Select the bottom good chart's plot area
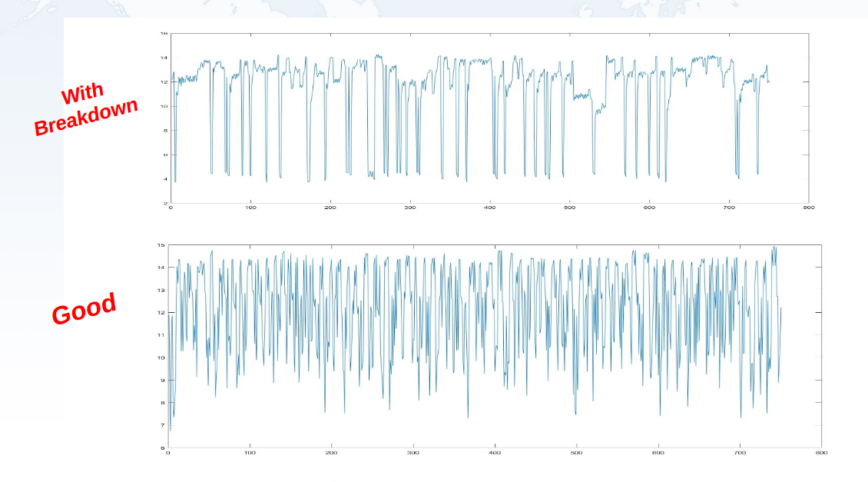868x482 pixels. point(495,346)
